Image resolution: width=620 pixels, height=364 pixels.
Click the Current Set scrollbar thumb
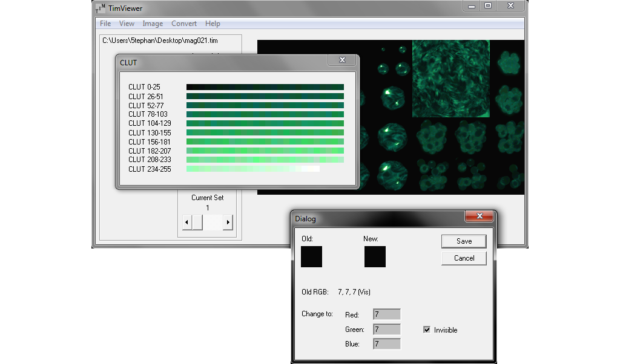point(197,223)
